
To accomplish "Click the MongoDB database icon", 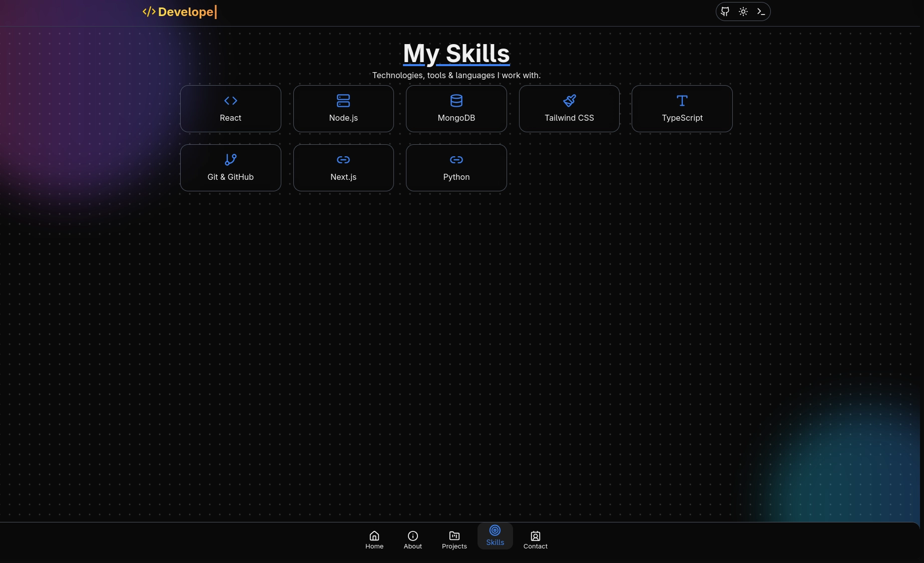I will pos(456,101).
